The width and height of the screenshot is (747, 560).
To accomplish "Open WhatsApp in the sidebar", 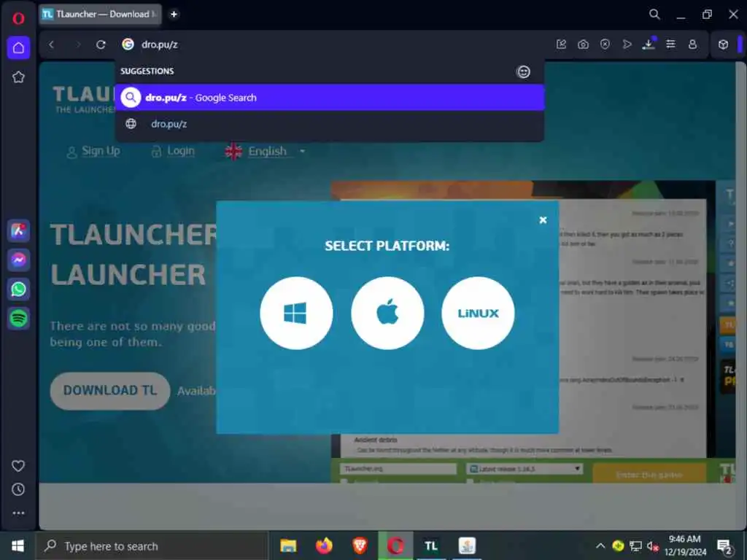I will tap(18, 289).
